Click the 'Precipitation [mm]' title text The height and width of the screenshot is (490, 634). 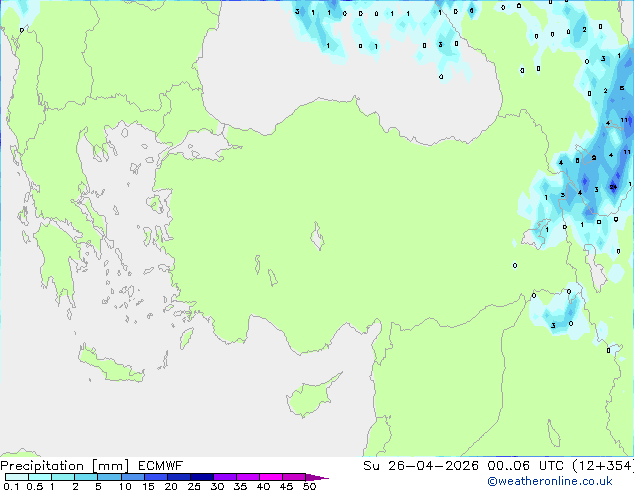click(x=65, y=466)
